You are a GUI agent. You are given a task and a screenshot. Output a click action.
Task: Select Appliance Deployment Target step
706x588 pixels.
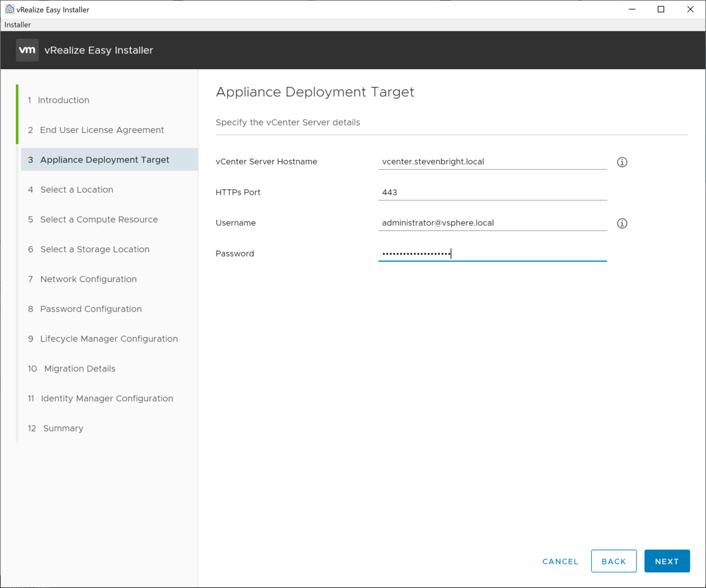coord(105,160)
